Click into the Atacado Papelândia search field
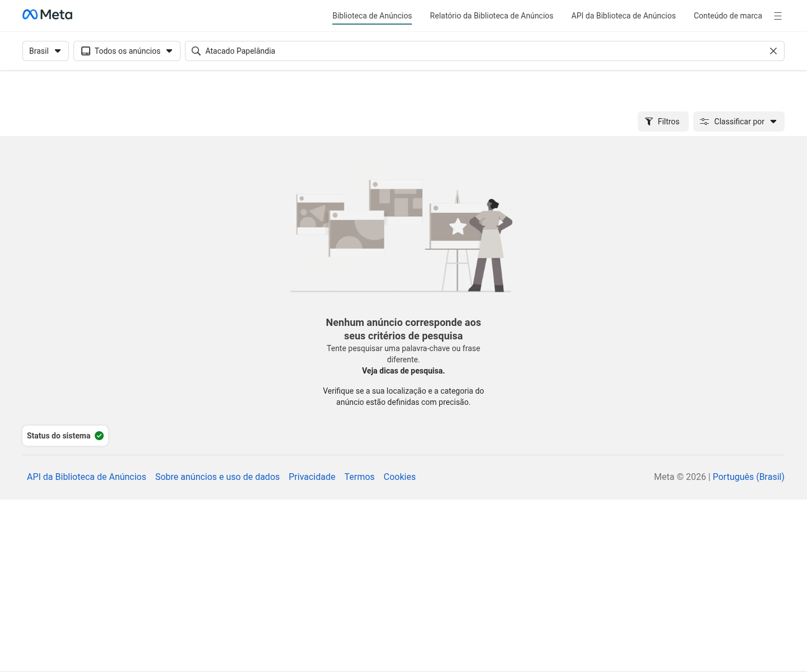 pyautogui.click(x=485, y=51)
